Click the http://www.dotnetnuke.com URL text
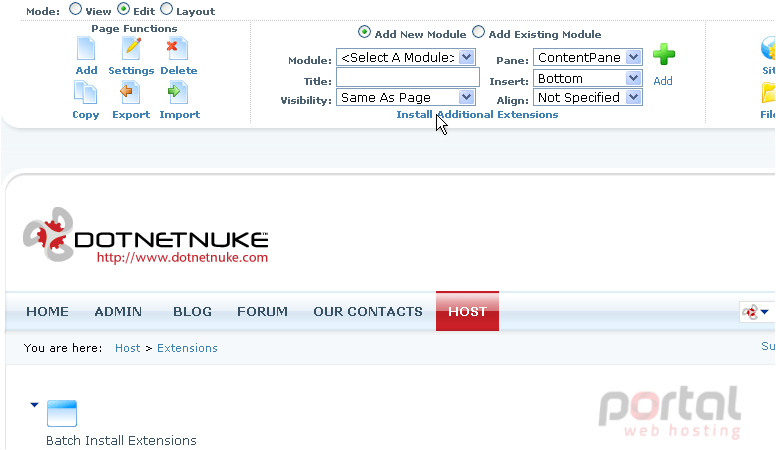Image resolution: width=776 pixels, height=450 pixels. pos(182,257)
